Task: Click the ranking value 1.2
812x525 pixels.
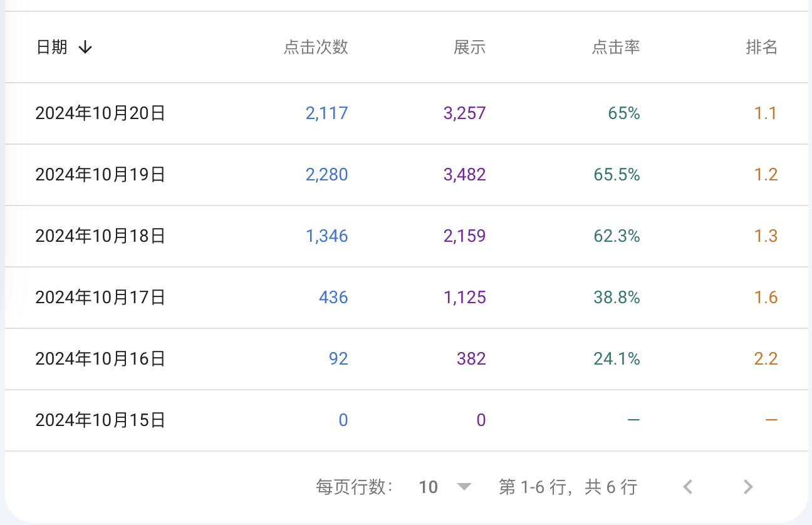Action: click(766, 175)
